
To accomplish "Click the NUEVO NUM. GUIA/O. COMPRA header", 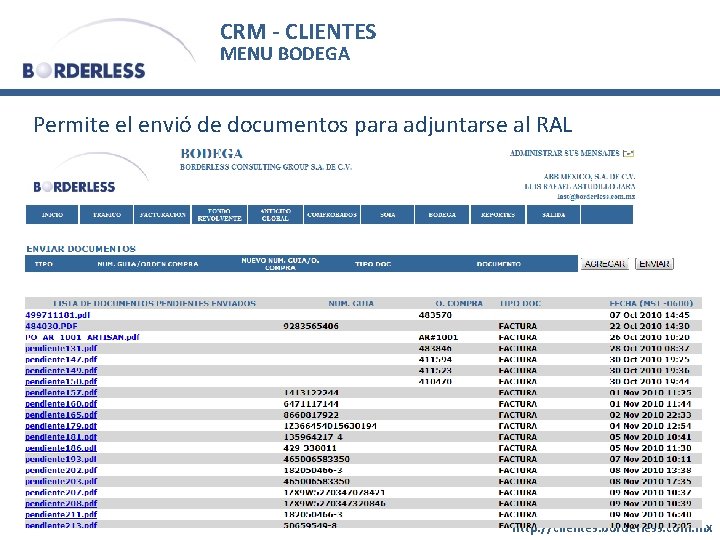I will point(280,264).
